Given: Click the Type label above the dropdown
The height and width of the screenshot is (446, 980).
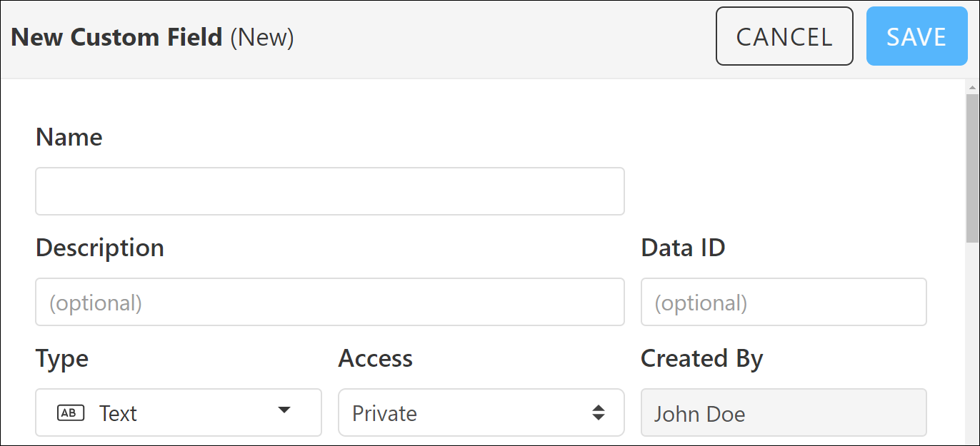Looking at the screenshot, I should (61, 359).
